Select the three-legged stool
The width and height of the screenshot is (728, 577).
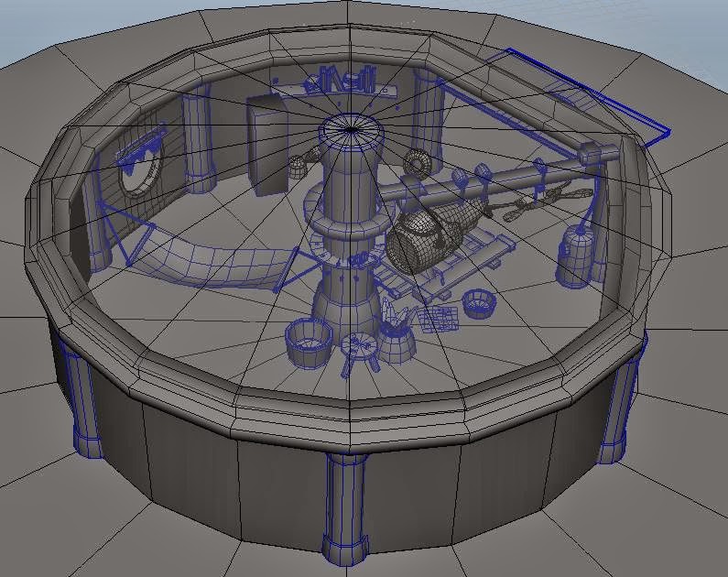tap(358, 354)
